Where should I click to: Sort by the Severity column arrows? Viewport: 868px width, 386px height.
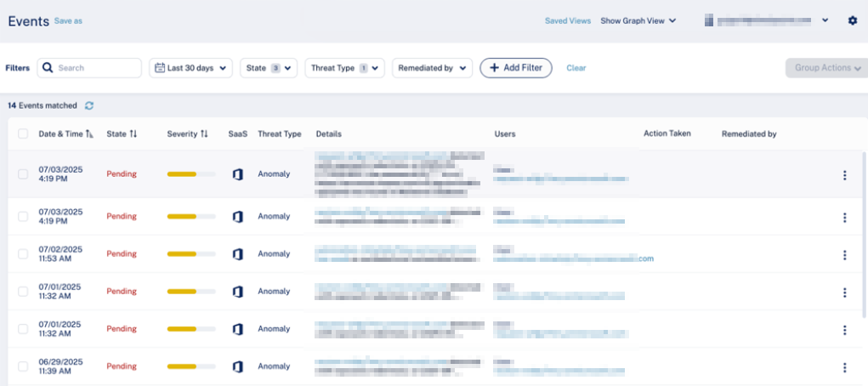(204, 134)
